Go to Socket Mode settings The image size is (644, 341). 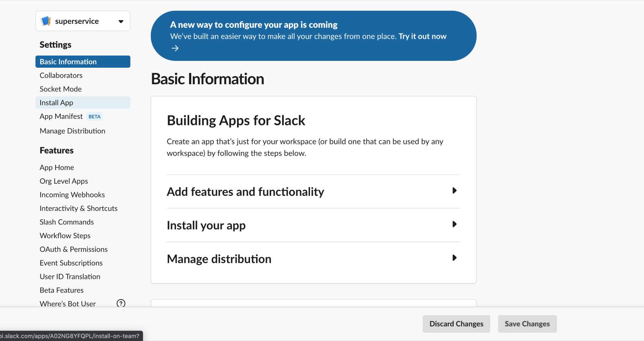point(60,89)
